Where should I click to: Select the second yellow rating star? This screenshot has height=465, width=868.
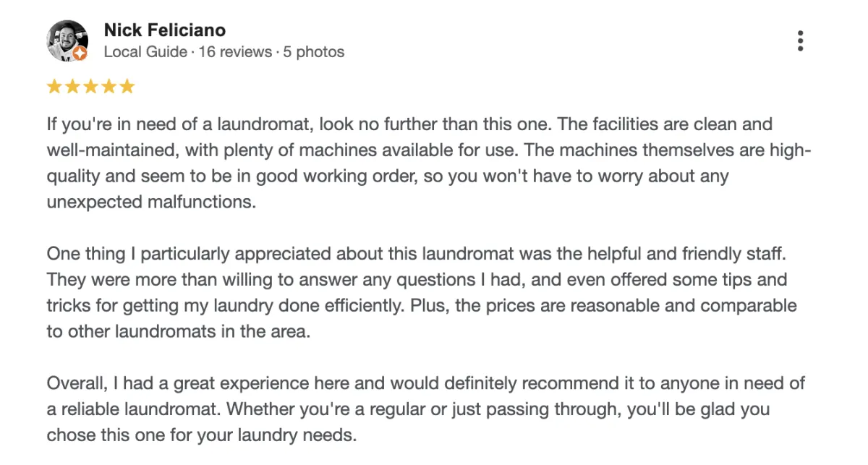tap(72, 87)
